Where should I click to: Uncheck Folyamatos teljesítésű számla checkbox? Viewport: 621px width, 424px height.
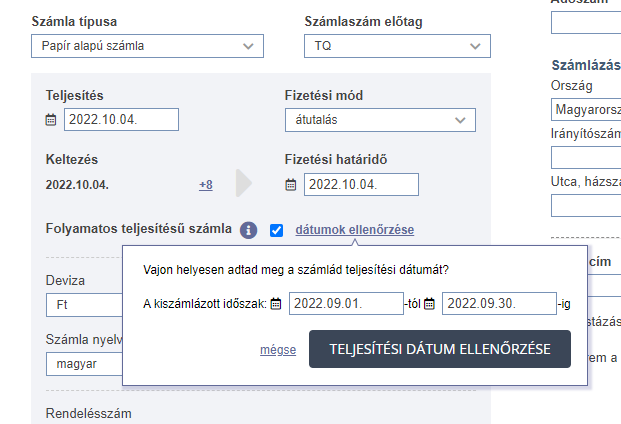click(x=276, y=230)
